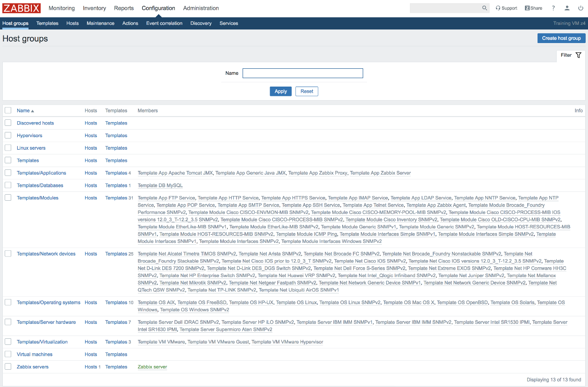Open Template DB MySQL member link
The image size is (588, 387).
pos(160,186)
